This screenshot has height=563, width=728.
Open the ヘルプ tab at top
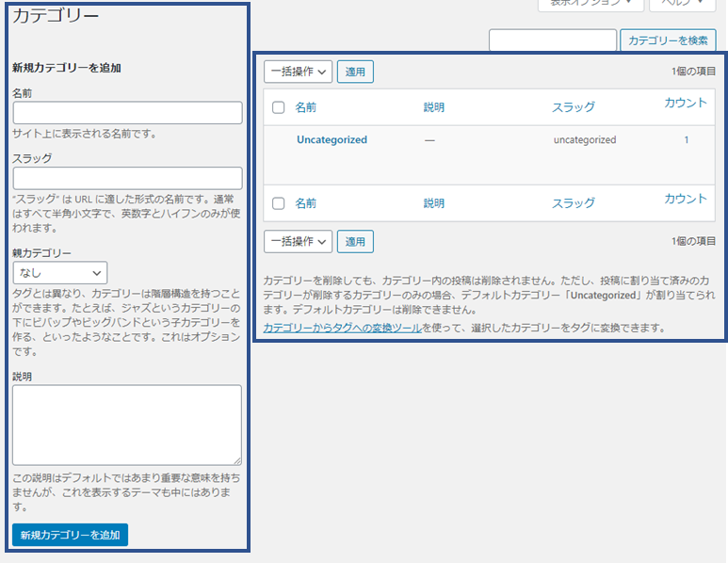coord(682,4)
